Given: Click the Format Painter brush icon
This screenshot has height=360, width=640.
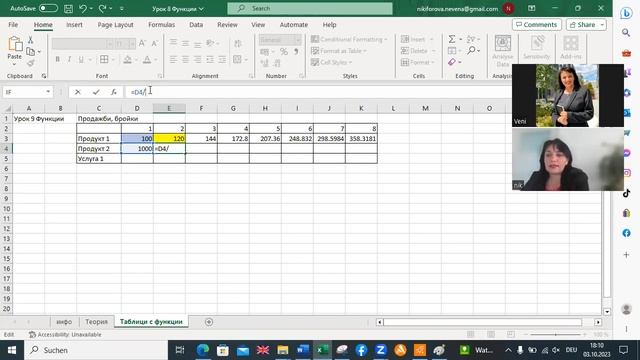Looking at the screenshot, I should coord(30,63).
